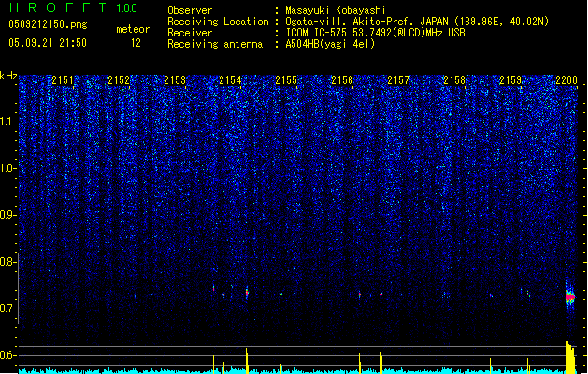Viewport: 588px width, 374px height.
Task: Click the 'meteor' count label
Action: [133, 29]
